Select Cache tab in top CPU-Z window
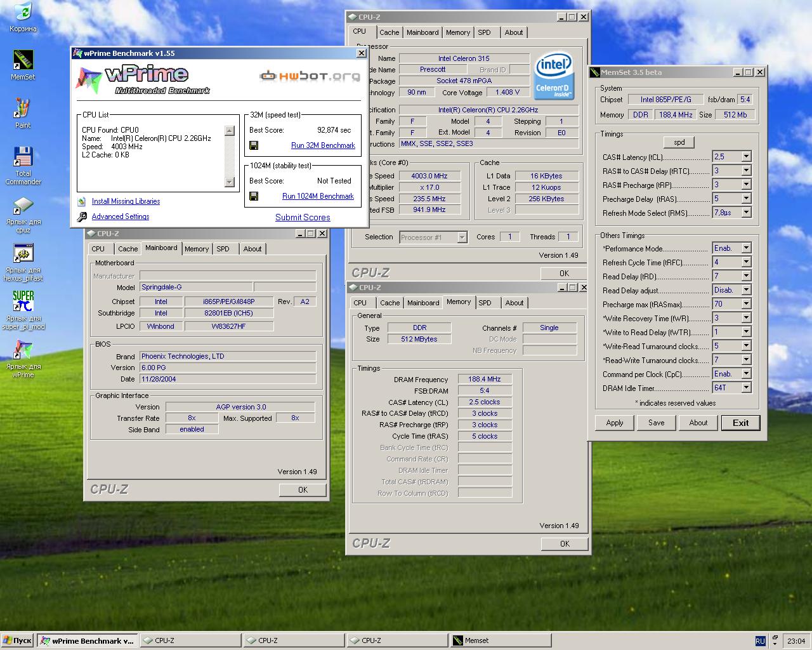Viewport: 812px width, 650px height. tap(390, 32)
